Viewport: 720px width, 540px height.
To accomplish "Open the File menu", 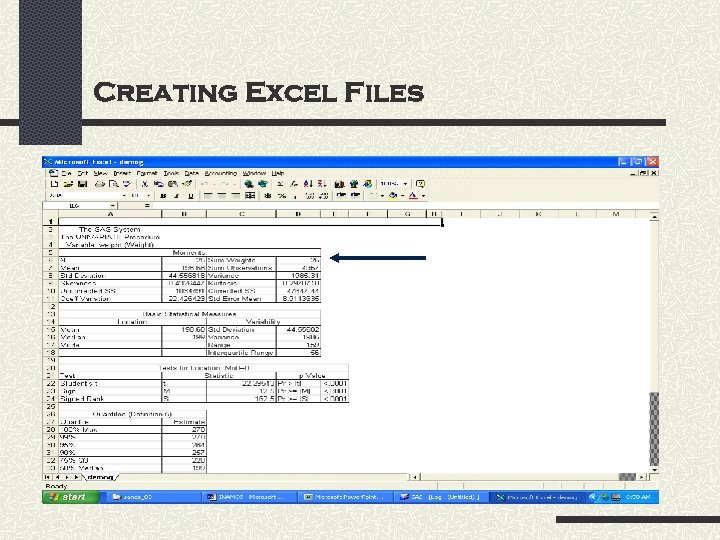I will pyautogui.click(x=67, y=174).
